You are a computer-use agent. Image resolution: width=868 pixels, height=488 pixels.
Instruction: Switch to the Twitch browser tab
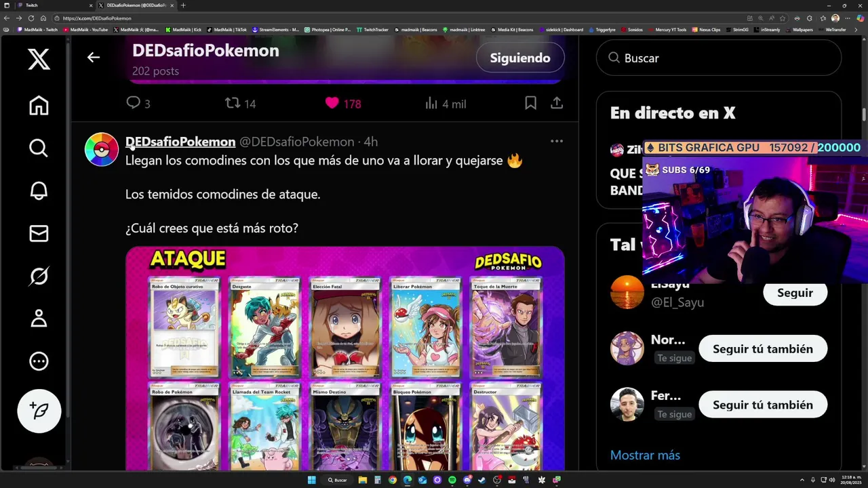pos(54,5)
